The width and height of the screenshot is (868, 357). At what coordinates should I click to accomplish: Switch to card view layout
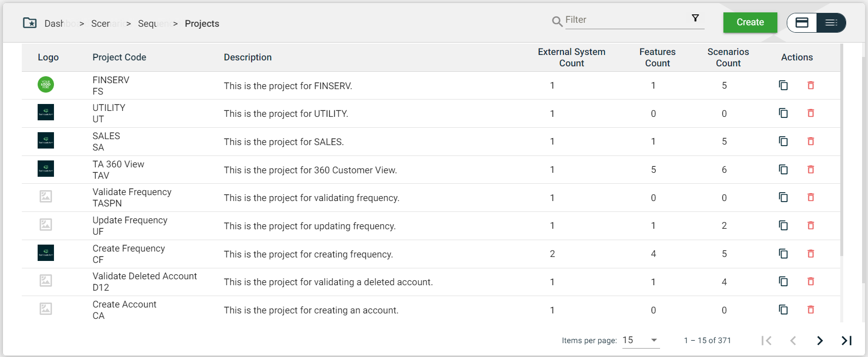pyautogui.click(x=802, y=23)
